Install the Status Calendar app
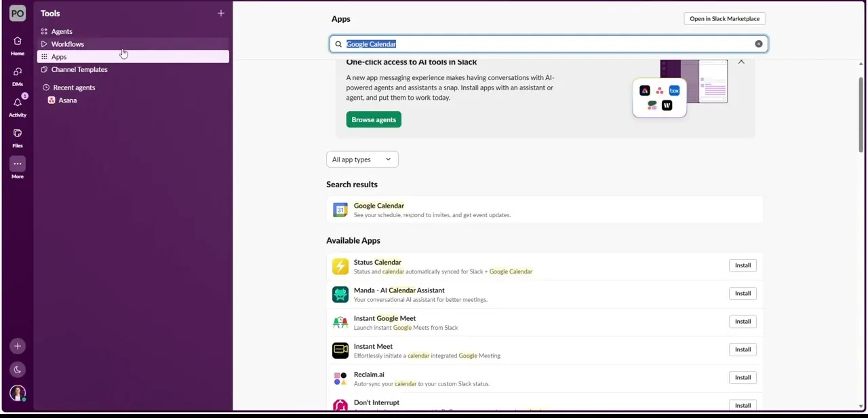The height and width of the screenshot is (418, 868). point(743,265)
